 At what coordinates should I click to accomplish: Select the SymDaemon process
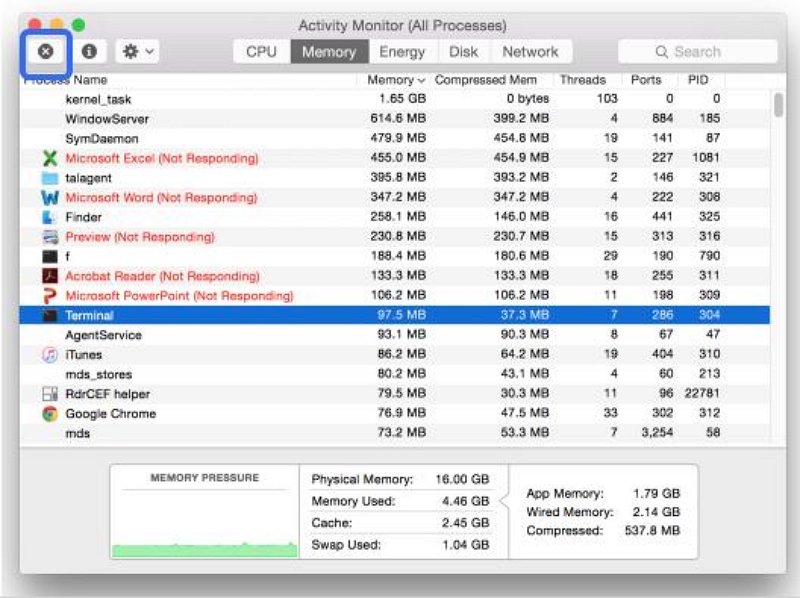[102, 139]
